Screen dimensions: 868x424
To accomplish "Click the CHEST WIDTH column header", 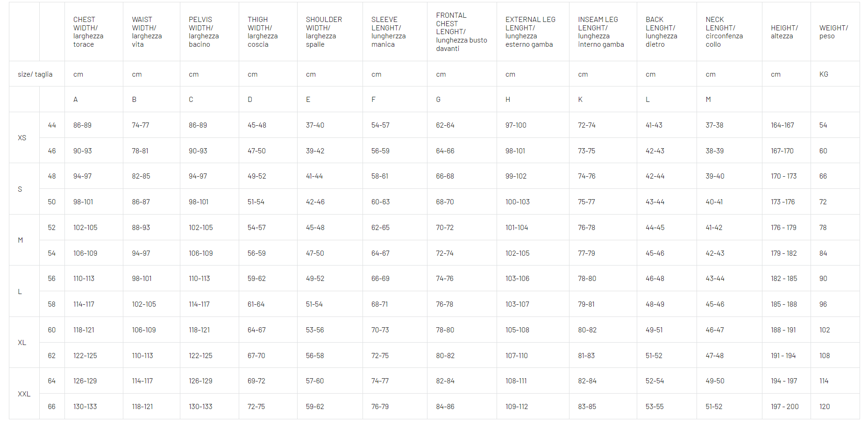I will coord(88,32).
